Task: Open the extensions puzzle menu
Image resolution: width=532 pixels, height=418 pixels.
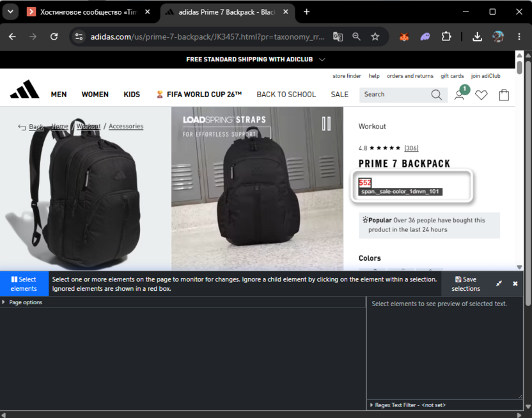Action: coord(446,36)
